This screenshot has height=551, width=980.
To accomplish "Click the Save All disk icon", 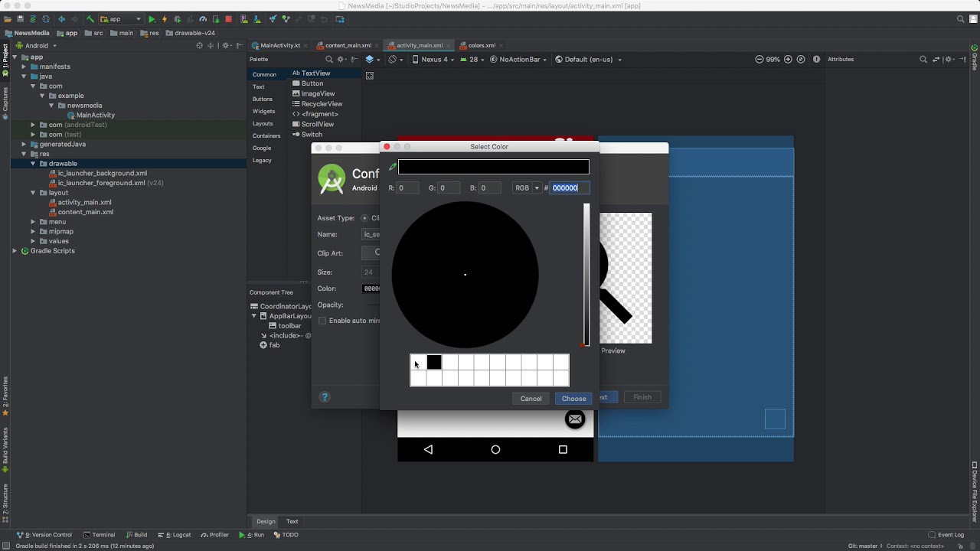I will [x=20, y=19].
